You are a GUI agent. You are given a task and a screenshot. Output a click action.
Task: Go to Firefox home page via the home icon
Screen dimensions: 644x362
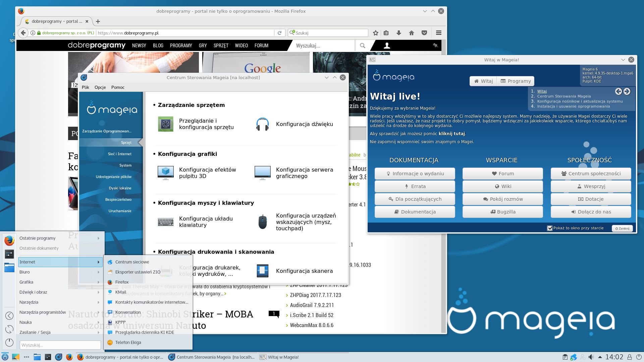tap(412, 33)
